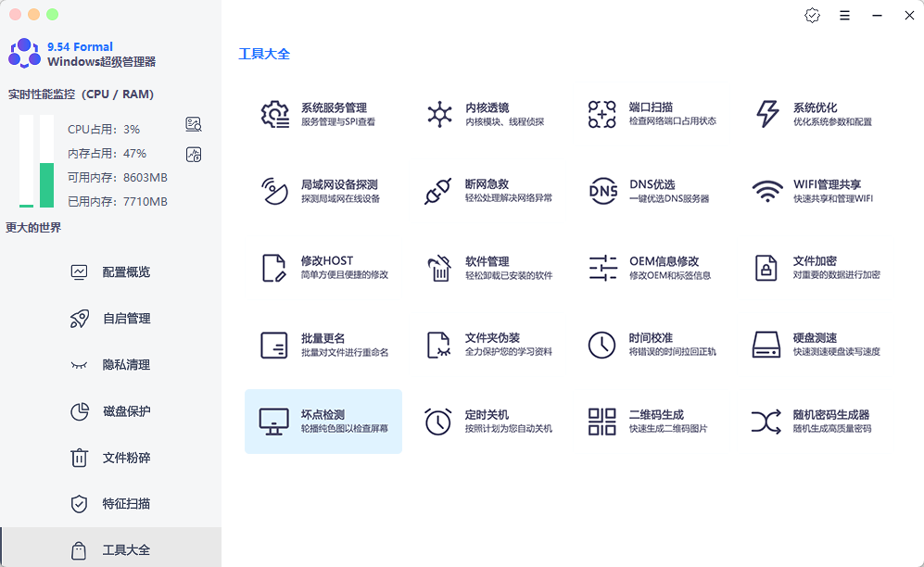Viewport: 924px width, 567px height.
Task: Click the 按照计划为您自动关机 description
Action: [x=509, y=429]
